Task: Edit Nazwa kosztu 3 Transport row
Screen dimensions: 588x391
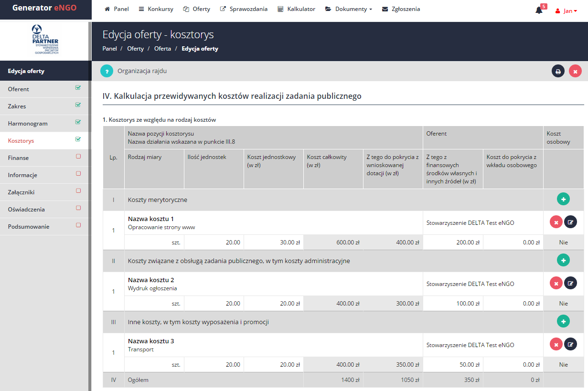Action: pos(570,344)
